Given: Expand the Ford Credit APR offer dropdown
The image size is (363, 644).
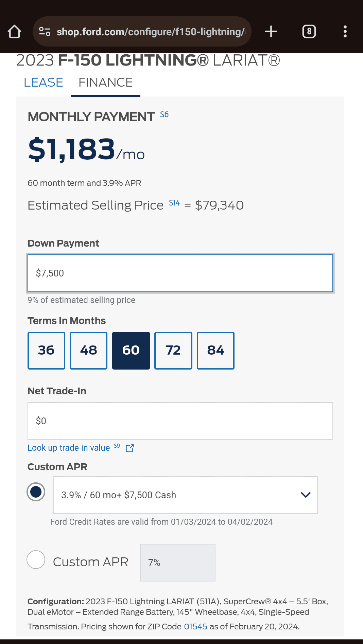Looking at the screenshot, I should coord(305,495).
